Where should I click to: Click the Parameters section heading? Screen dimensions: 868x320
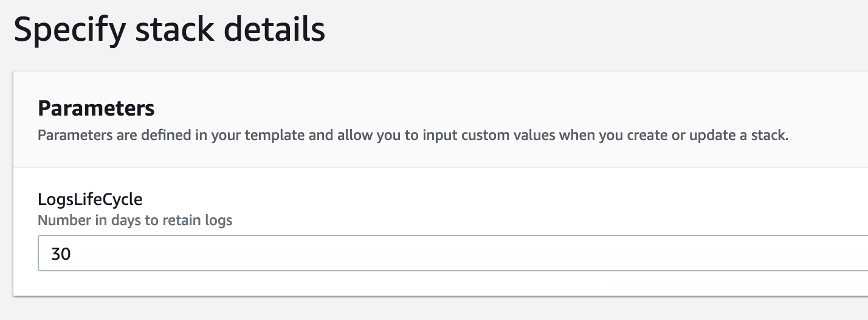pyautogui.click(x=96, y=108)
